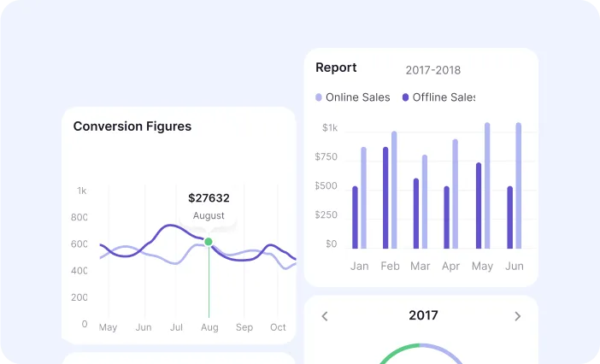Click the 1k label on Conversion axis
600x364 pixels.
click(x=82, y=191)
